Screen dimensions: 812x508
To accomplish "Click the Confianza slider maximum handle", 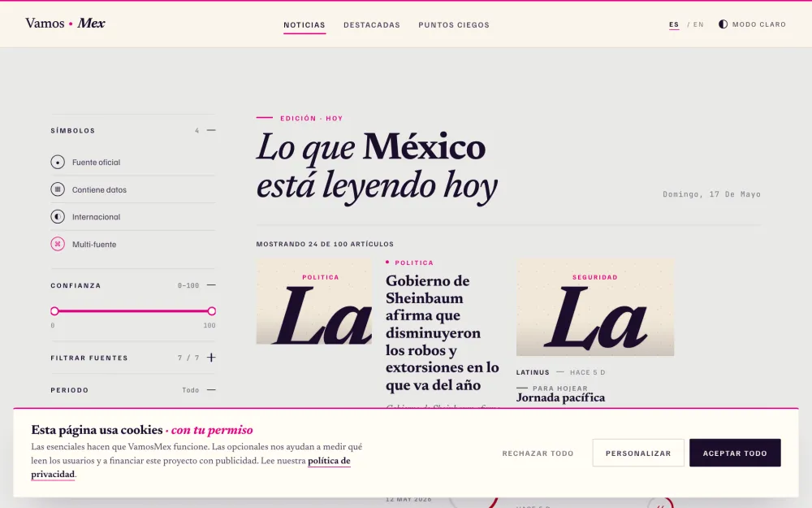I will click(211, 311).
